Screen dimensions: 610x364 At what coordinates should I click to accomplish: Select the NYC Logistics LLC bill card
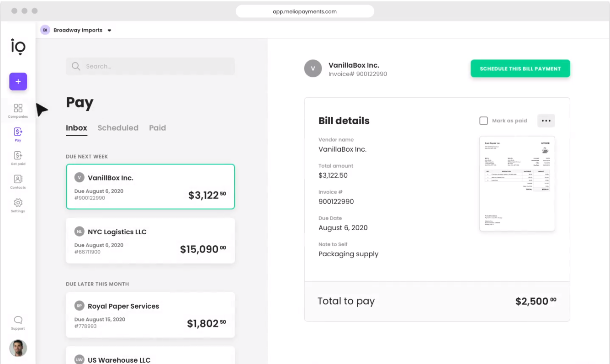pos(150,241)
